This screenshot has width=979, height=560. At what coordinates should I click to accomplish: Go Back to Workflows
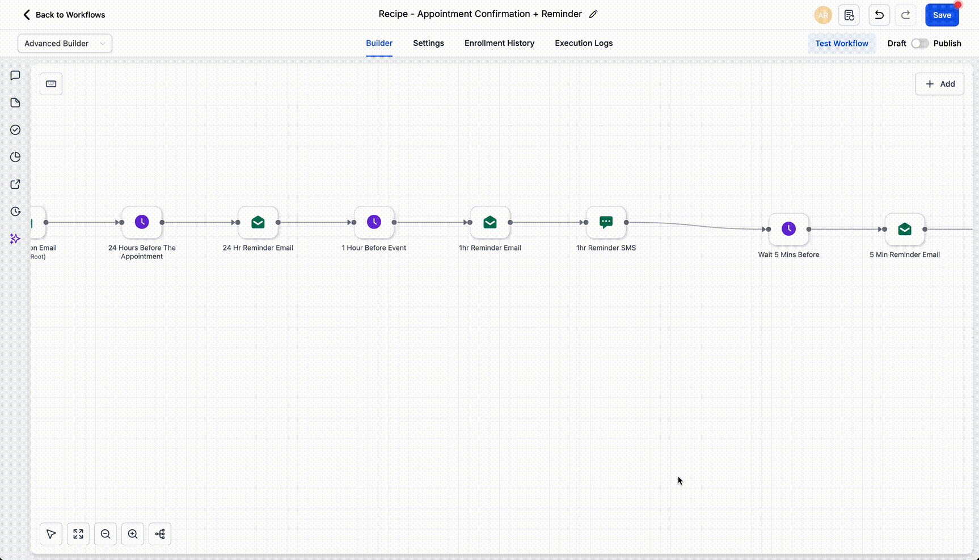click(x=63, y=15)
